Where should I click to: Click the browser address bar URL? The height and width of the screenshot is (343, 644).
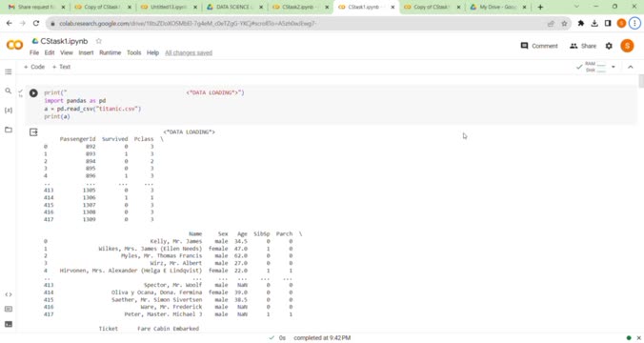[188, 24]
